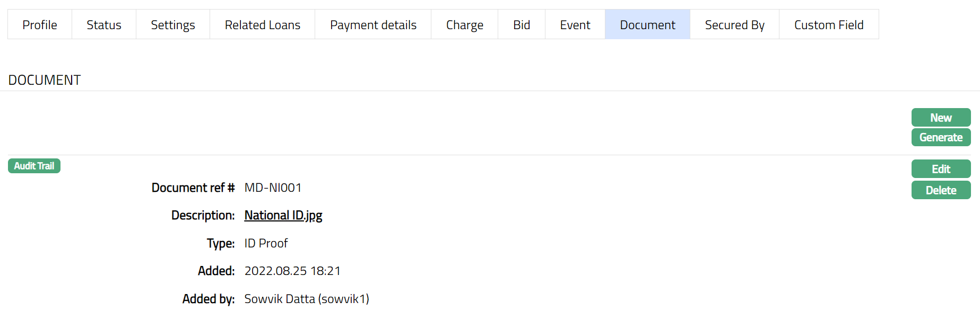Click the active Document tab

click(647, 25)
